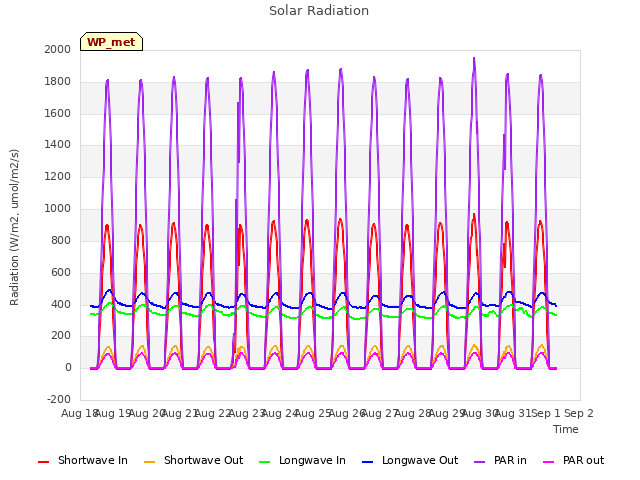The height and width of the screenshot is (480, 640).
Task: Click the magenta PAR out legend swatch
Action: click(549, 462)
